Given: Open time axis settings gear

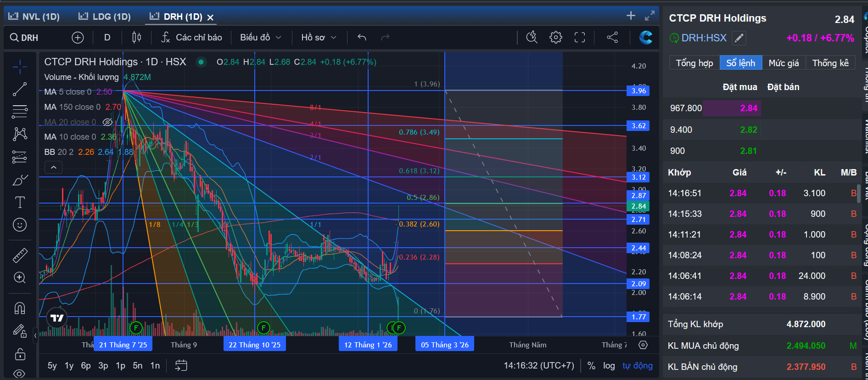Looking at the screenshot, I should (643, 345).
